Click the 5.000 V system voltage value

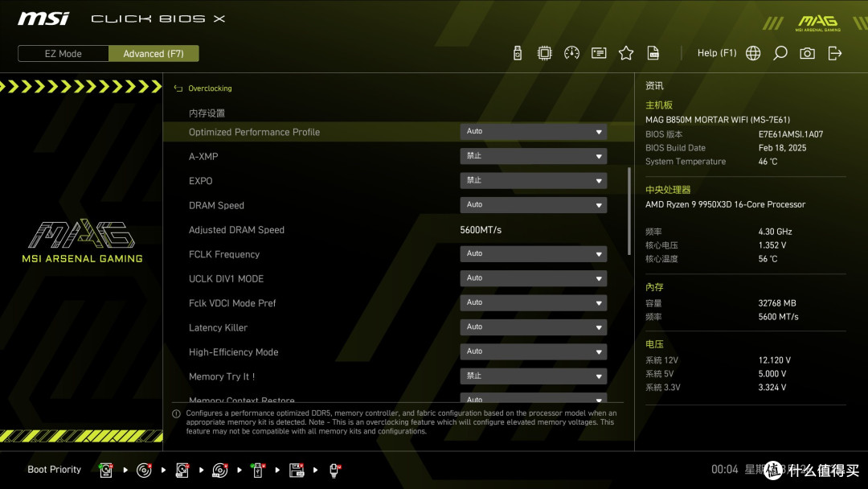pos(772,374)
